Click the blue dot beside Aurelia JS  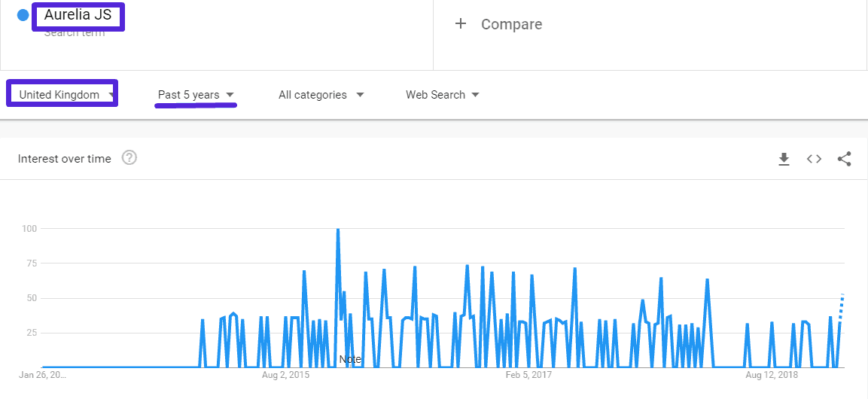click(23, 15)
